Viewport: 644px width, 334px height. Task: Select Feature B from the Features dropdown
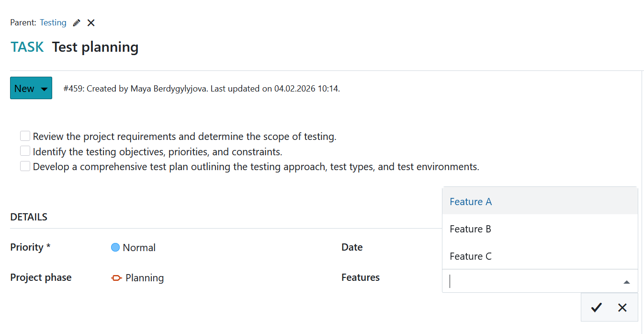click(470, 229)
